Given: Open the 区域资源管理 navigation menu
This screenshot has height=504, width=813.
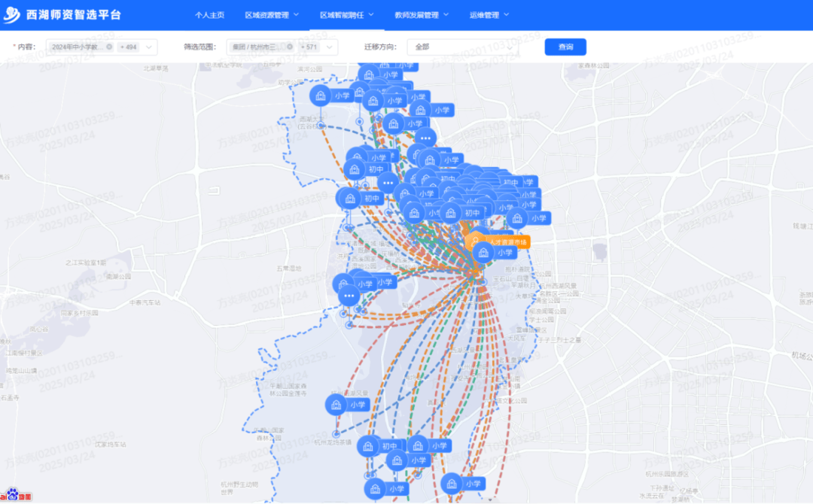Looking at the screenshot, I should [x=272, y=15].
